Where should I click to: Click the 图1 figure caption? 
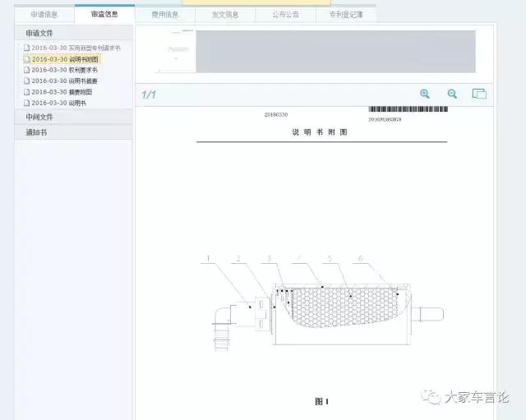point(321,401)
